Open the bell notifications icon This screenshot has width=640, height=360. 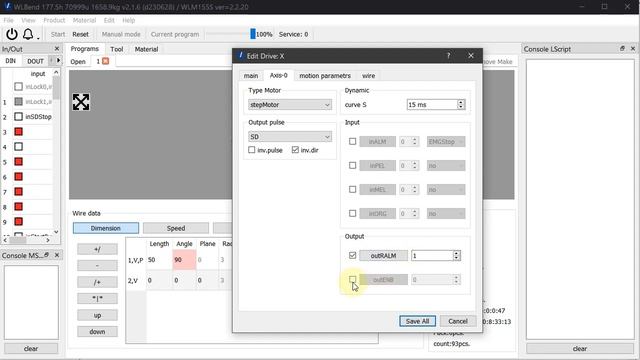[28, 34]
